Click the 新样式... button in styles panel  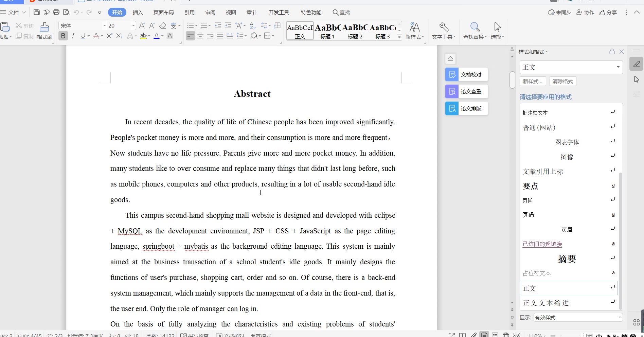click(x=533, y=81)
